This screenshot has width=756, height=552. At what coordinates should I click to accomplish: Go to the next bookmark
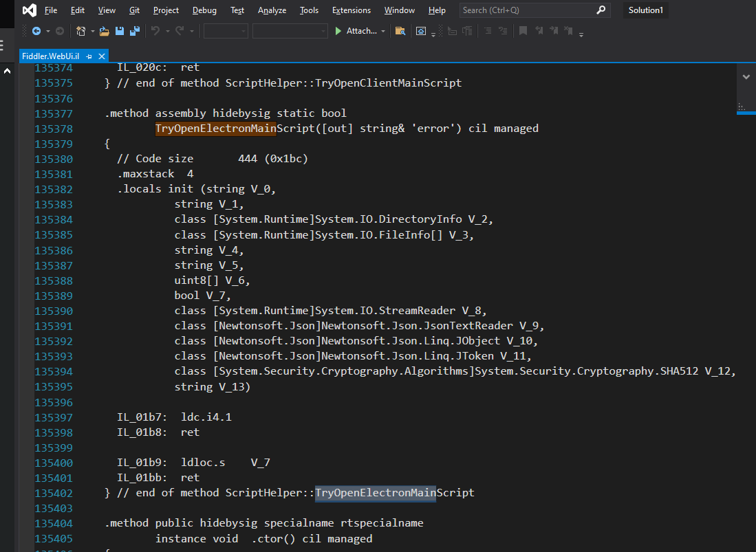[x=554, y=32]
